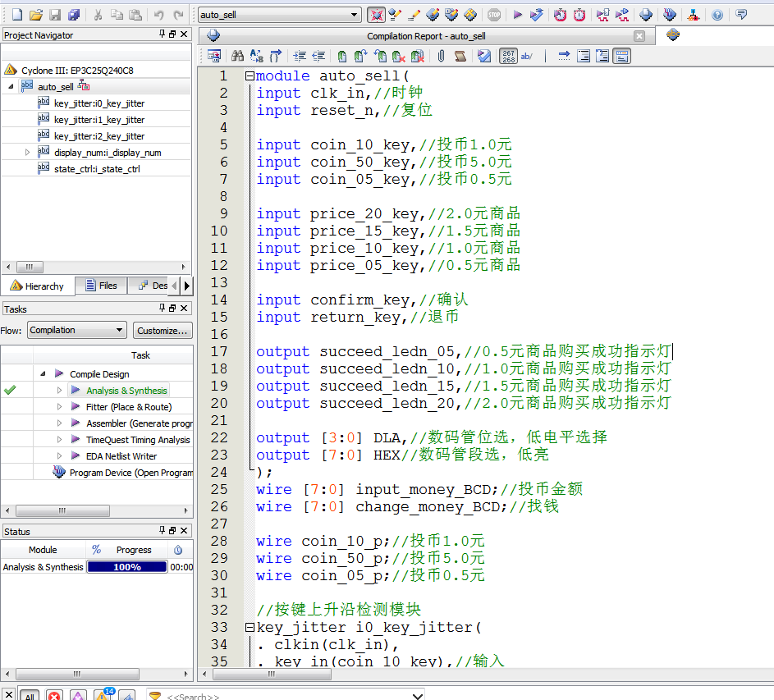Collapse the auto_sell hierarchy node

[x=11, y=86]
